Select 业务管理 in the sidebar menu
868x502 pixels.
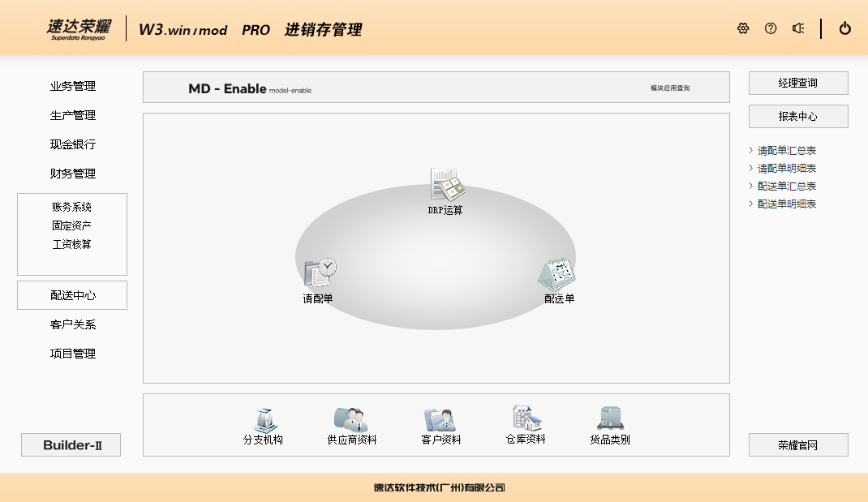[x=72, y=87]
